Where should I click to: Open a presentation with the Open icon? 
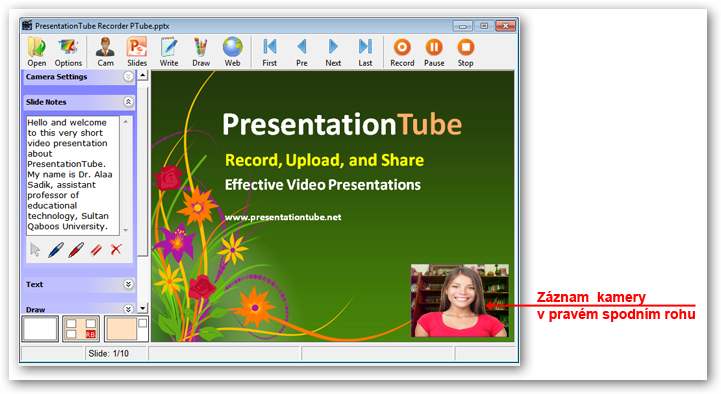pyautogui.click(x=36, y=52)
